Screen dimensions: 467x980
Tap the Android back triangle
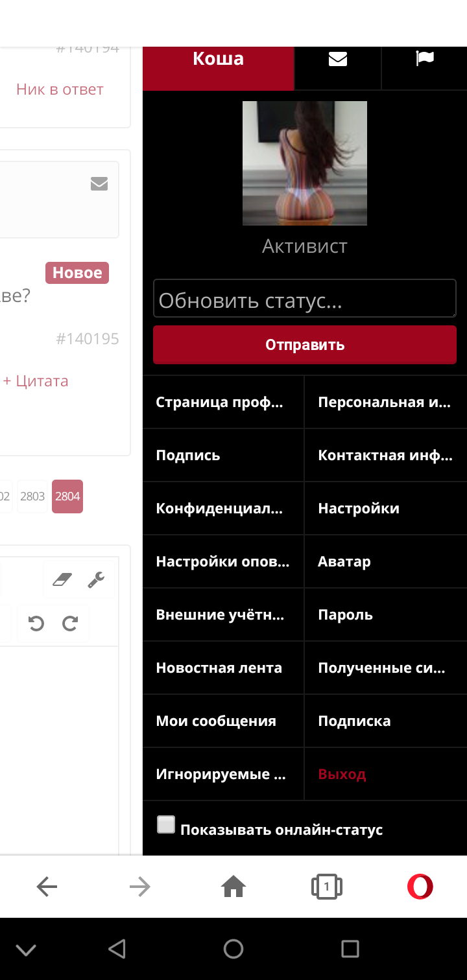point(117,949)
